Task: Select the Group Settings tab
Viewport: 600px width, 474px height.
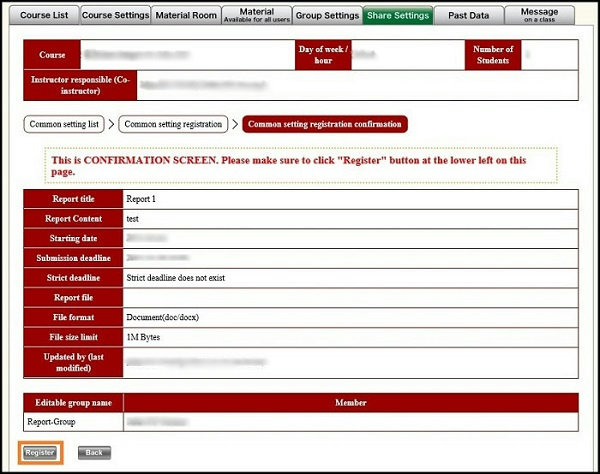Action: (x=327, y=15)
